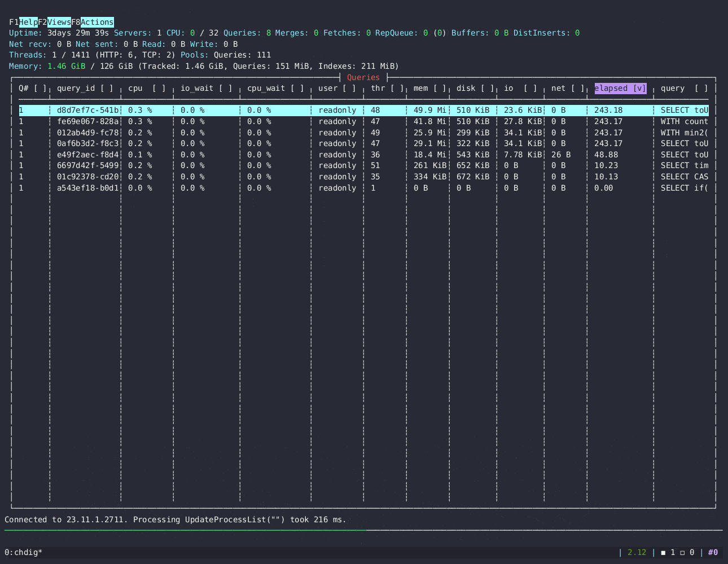Click the green 2.12 load indicator

636,552
